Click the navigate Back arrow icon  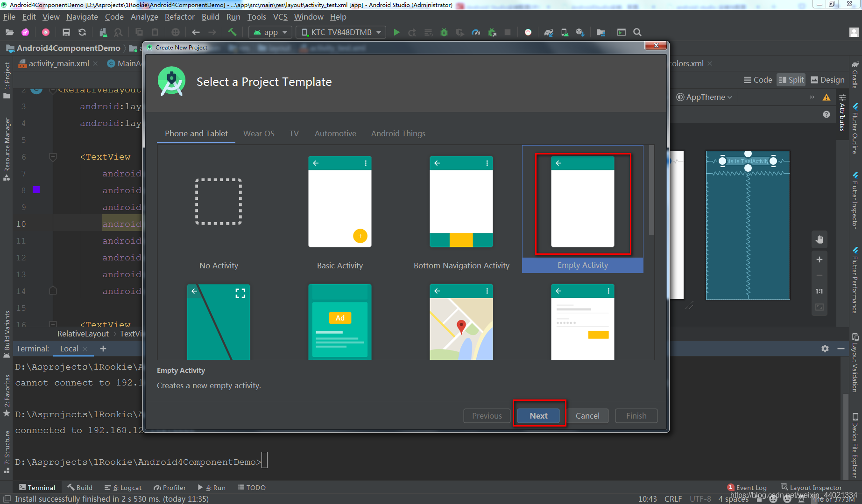[196, 32]
